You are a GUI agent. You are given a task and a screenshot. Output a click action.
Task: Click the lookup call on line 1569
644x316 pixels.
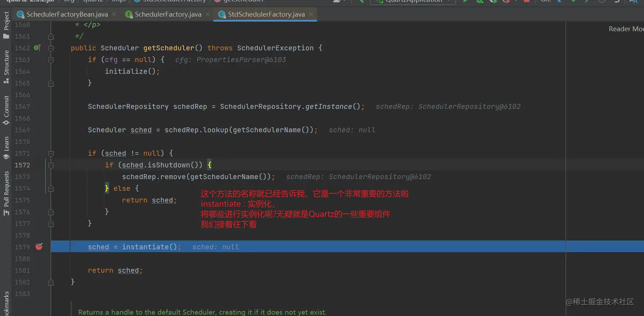tap(216, 130)
